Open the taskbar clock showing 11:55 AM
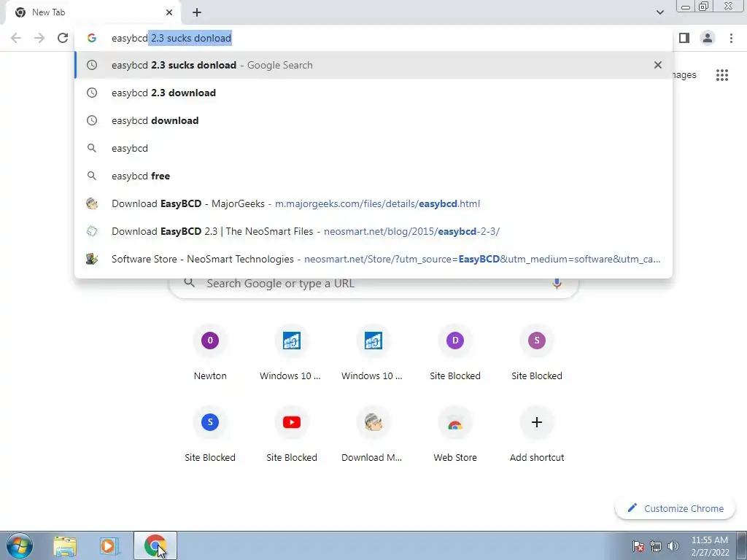Image resolution: width=747 pixels, height=560 pixels. coord(710,546)
